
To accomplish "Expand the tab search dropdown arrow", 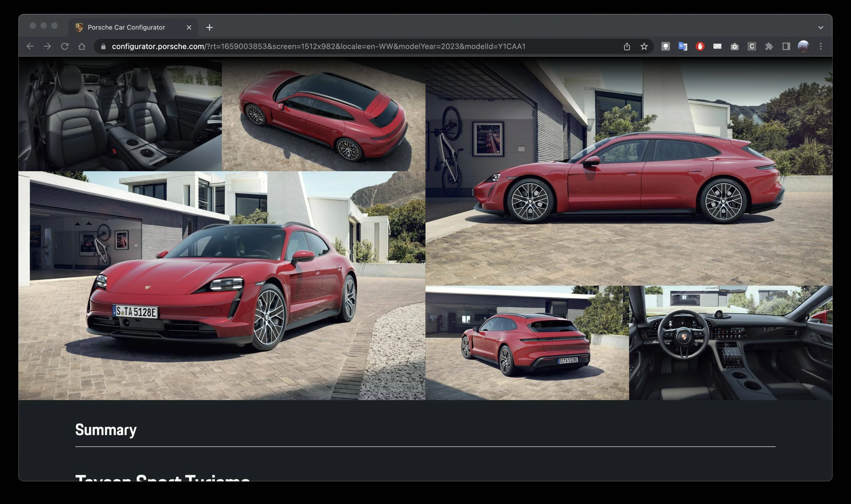I will (820, 27).
